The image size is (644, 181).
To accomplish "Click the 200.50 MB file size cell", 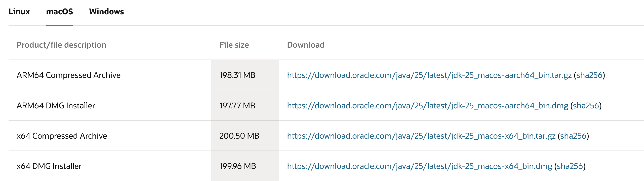I will 239,136.
